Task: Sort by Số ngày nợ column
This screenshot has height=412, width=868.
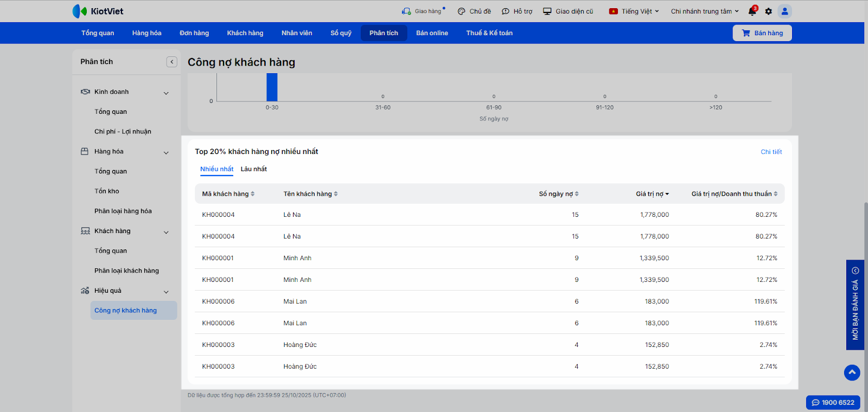Action: 558,194
